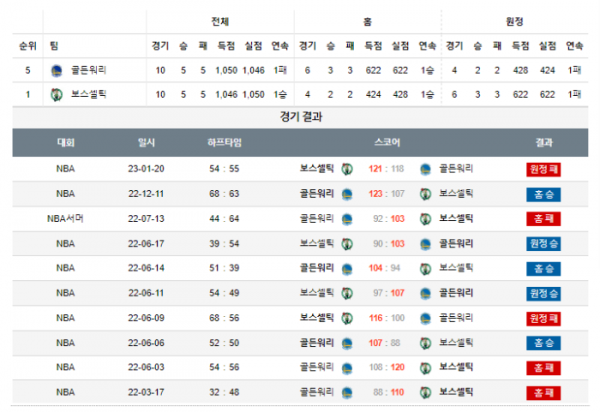Click the 116 : 100 score
Screen dimensions: 600x412
point(386,318)
